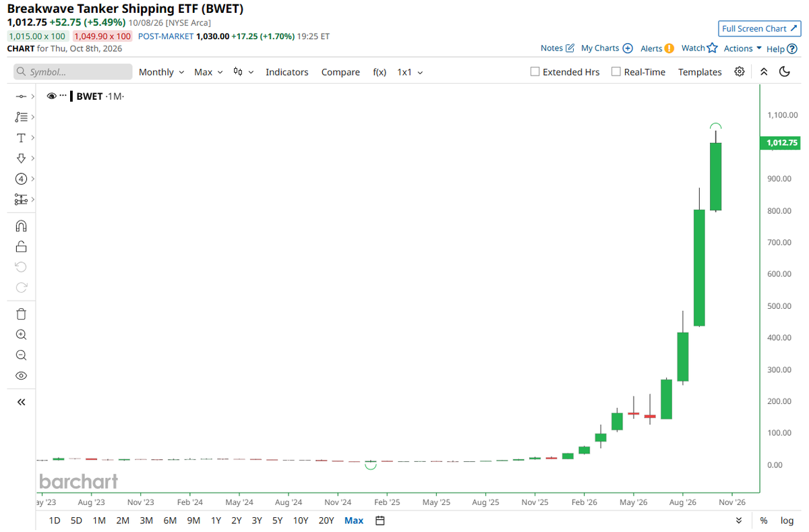The width and height of the screenshot is (809, 532).
Task: Select the 5Y range tab
Action: (x=277, y=521)
